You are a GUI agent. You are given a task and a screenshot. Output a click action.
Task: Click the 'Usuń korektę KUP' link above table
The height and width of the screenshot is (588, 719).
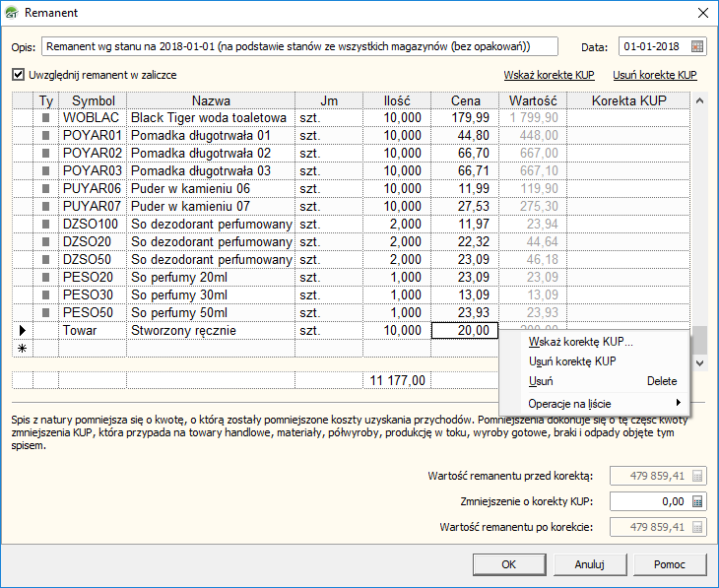tap(654, 75)
